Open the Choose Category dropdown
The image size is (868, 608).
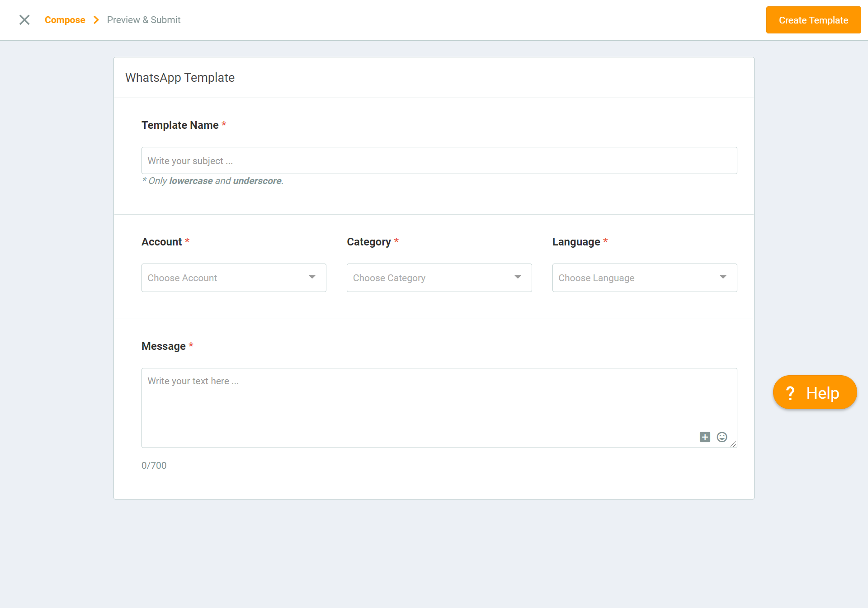tap(439, 278)
